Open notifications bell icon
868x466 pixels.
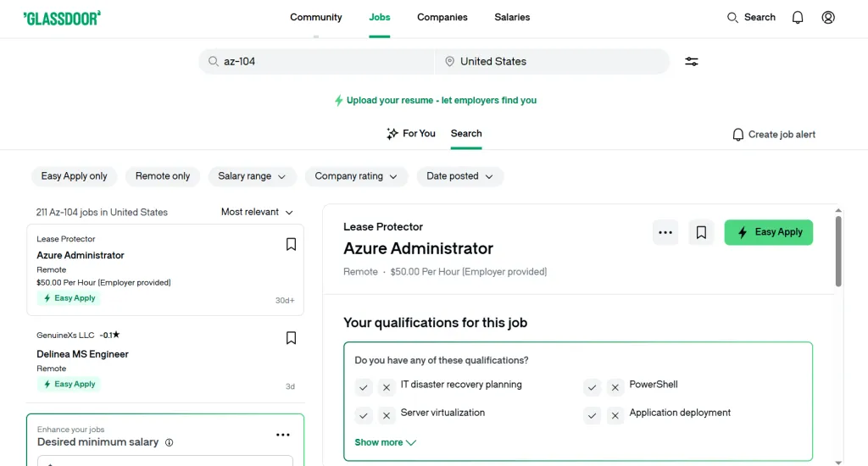(797, 18)
